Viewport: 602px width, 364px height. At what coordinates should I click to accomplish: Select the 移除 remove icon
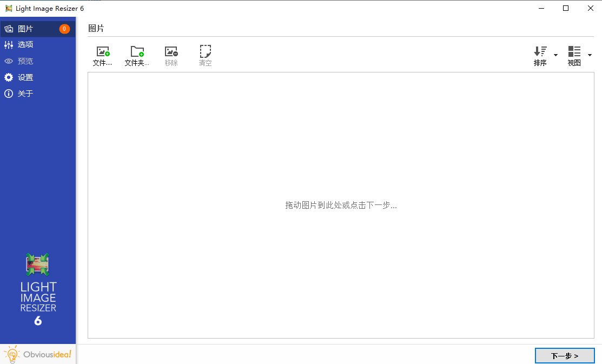(171, 52)
